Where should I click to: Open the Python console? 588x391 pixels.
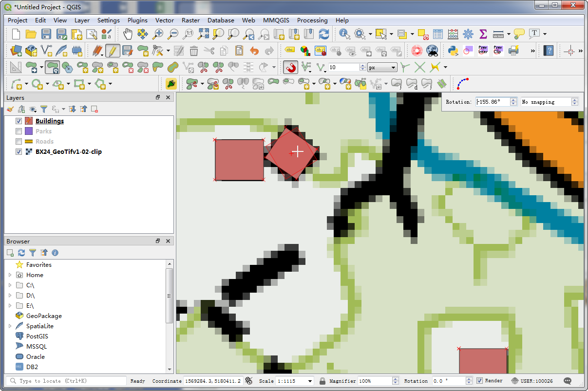click(453, 50)
